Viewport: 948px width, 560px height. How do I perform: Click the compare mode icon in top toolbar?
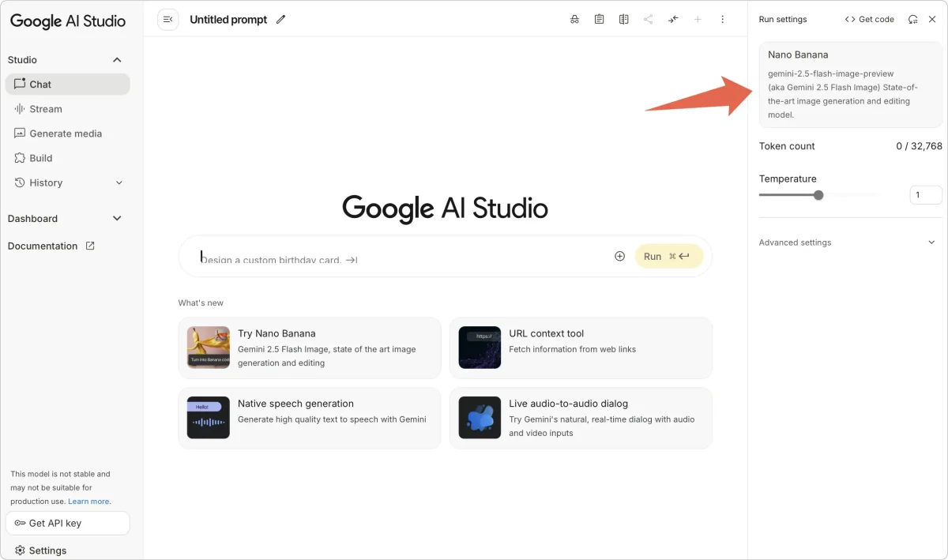(623, 19)
